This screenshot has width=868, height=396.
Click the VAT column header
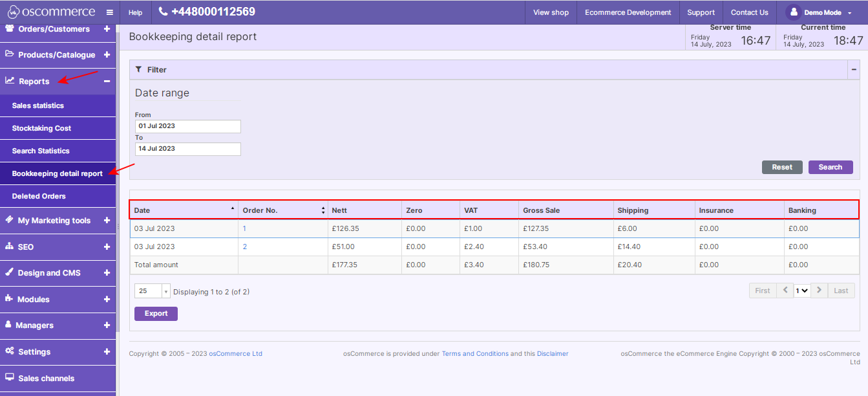[489, 210]
